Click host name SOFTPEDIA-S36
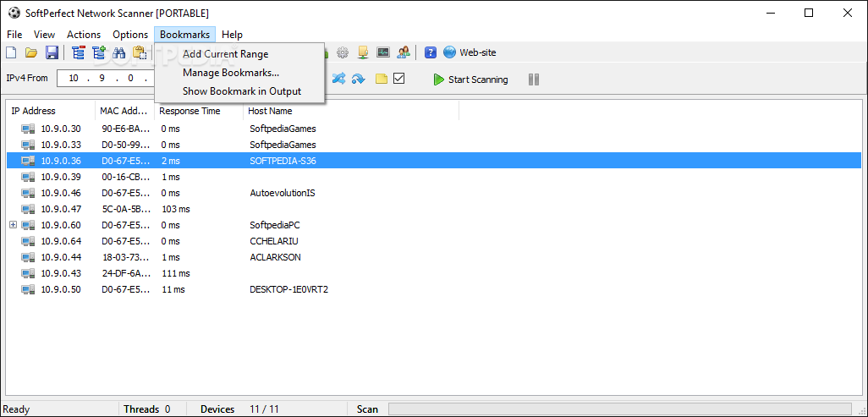The height and width of the screenshot is (417, 868). [283, 162]
